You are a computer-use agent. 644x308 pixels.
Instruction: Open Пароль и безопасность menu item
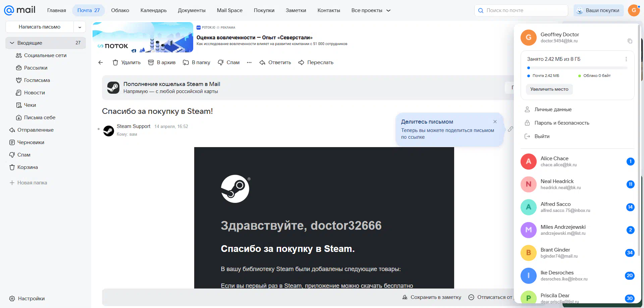click(x=577, y=123)
